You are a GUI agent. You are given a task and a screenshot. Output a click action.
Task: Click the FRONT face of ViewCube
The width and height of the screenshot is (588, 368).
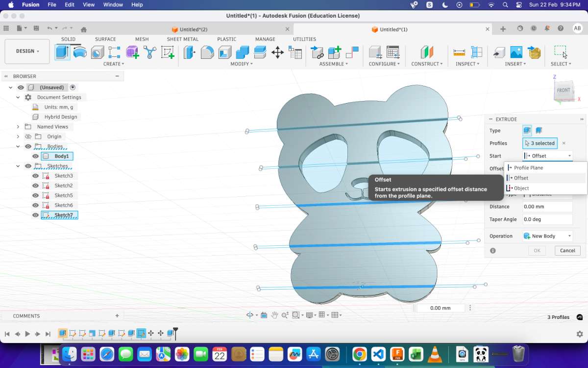[563, 90]
